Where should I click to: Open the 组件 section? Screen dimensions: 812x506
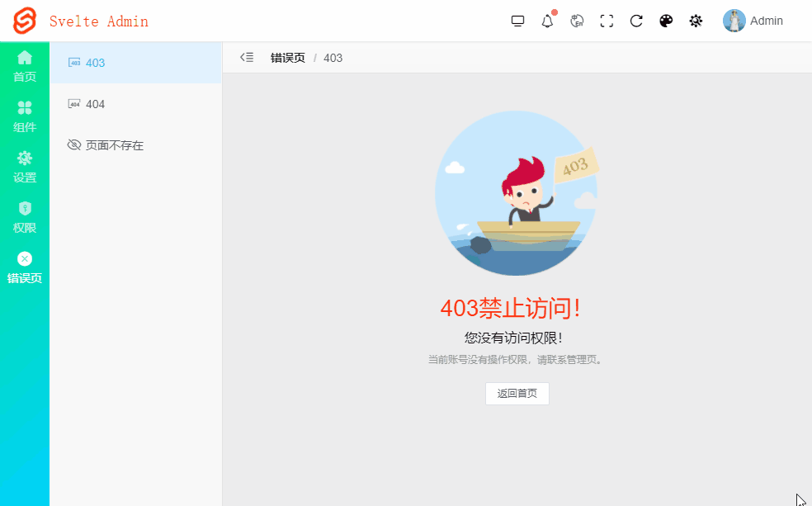point(24,116)
